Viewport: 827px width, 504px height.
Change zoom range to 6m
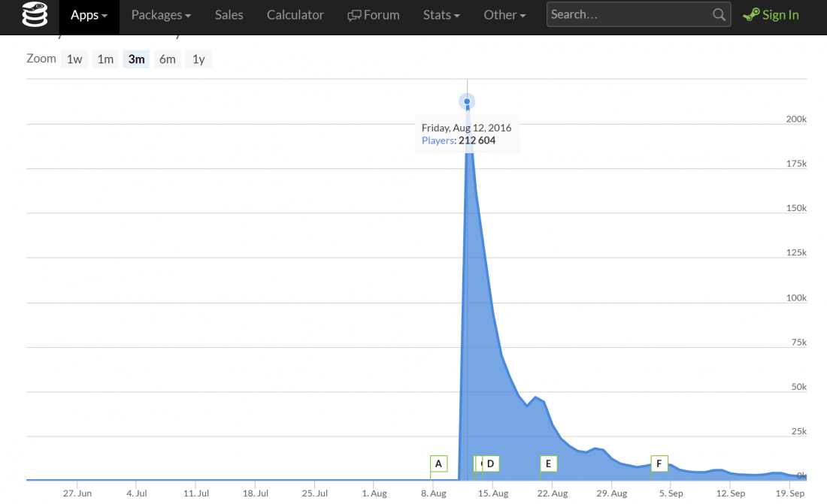click(167, 59)
